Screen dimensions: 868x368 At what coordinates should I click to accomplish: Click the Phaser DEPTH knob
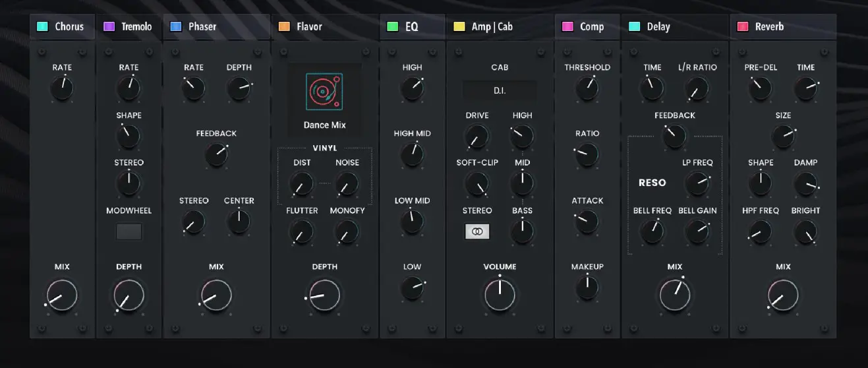click(x=239, y=88)
